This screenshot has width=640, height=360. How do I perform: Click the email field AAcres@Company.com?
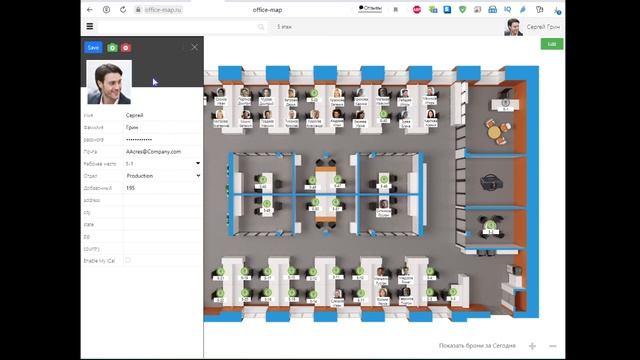coord(163,152)
